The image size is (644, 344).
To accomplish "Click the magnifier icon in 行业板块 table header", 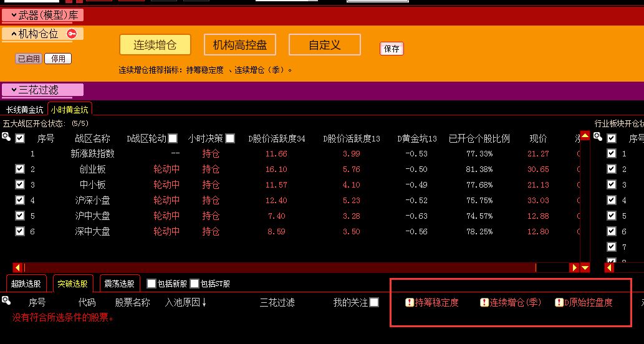I will [598, 136].
